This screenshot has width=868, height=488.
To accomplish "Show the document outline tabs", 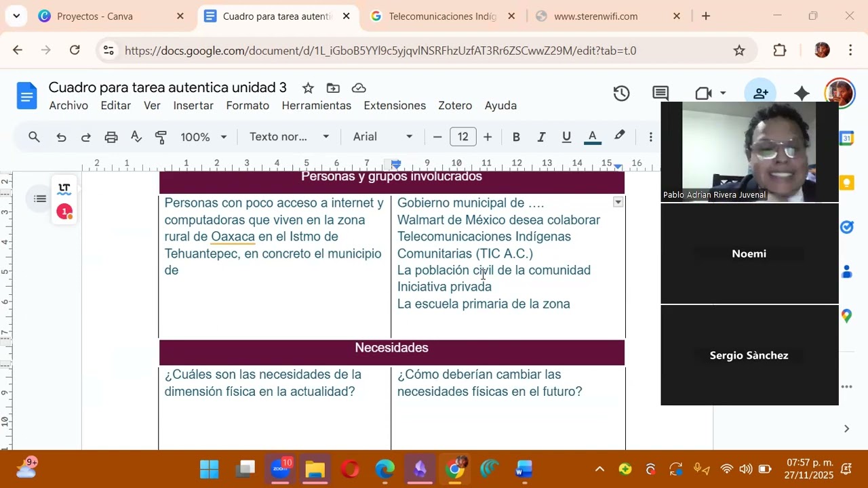I will pyautogui.click(x=40, y=199).
